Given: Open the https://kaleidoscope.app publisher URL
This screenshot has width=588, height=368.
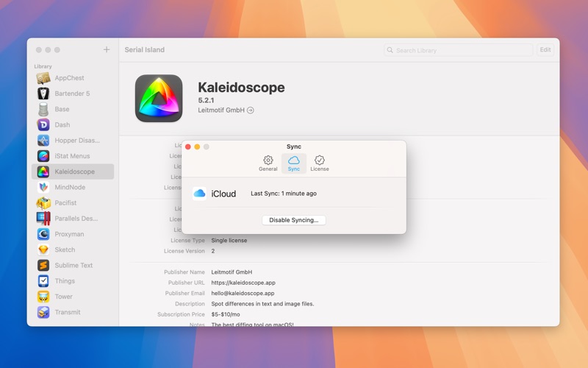Looking at the screenshot, I should pyautogui.click(x=243, y=283).
